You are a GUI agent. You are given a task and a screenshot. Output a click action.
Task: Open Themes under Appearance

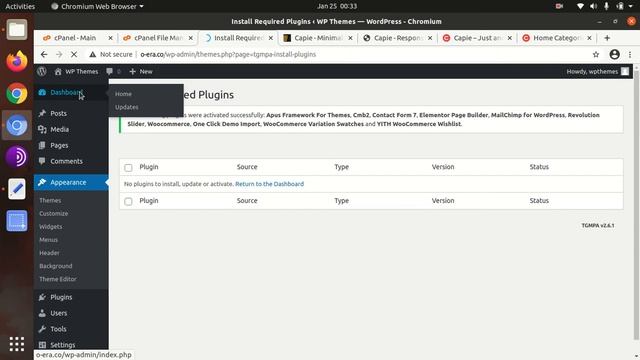(x=50, y=200)
